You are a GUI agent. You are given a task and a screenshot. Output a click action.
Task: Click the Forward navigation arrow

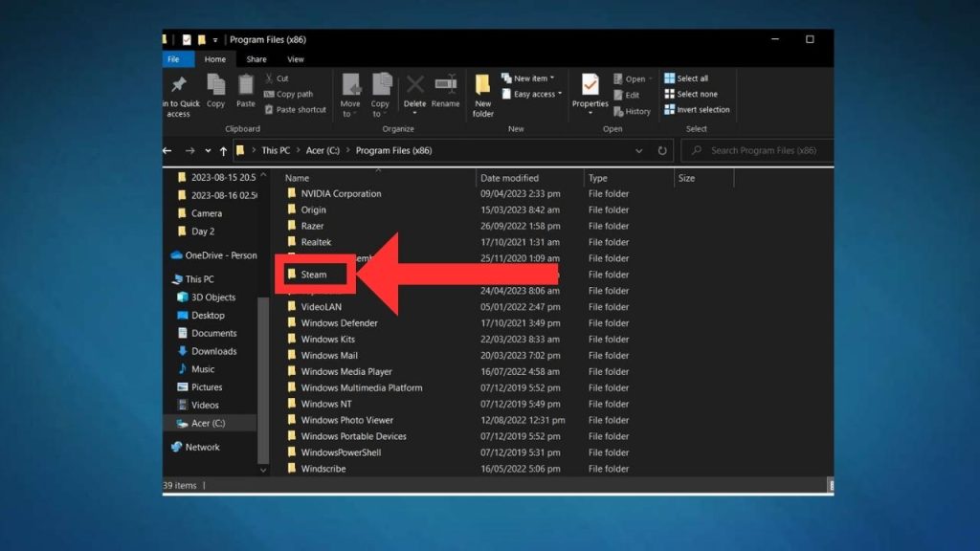[x=190, y=150]
